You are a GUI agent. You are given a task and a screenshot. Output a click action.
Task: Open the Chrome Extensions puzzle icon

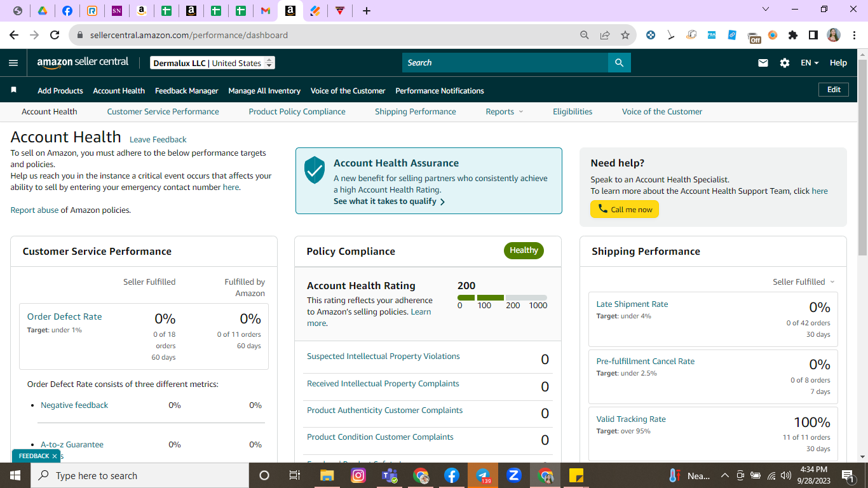(793, 35)
